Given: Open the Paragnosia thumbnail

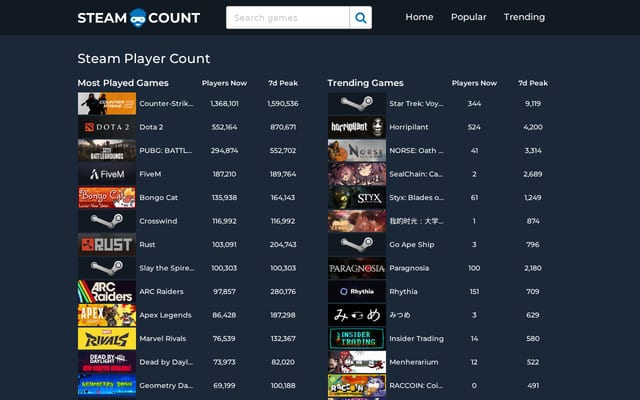Looking at the screenshot, I should (x=357, y=268).
